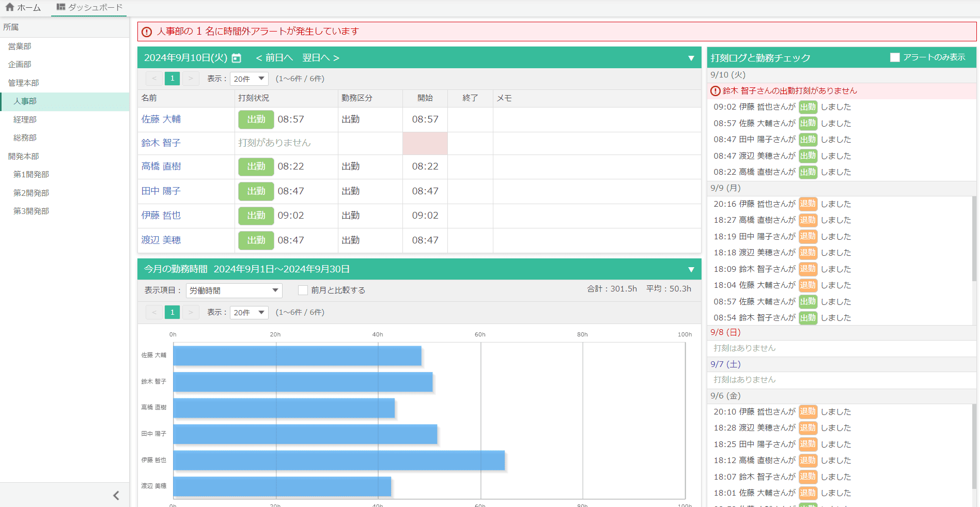Click the overtime alert warning icon

coord(147,32)
